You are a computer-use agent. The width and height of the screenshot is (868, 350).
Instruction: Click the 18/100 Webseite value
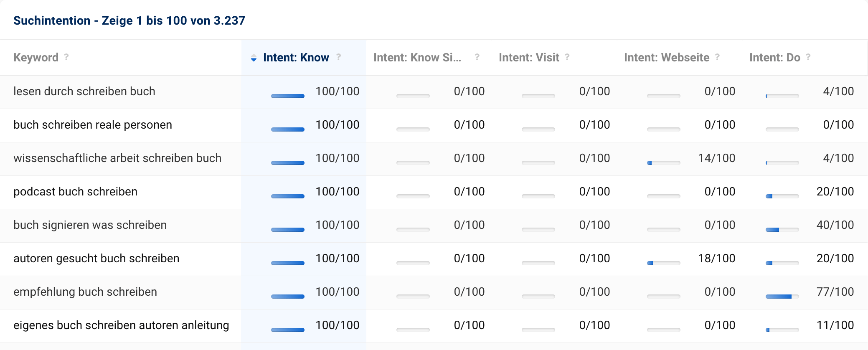(717, 259)
